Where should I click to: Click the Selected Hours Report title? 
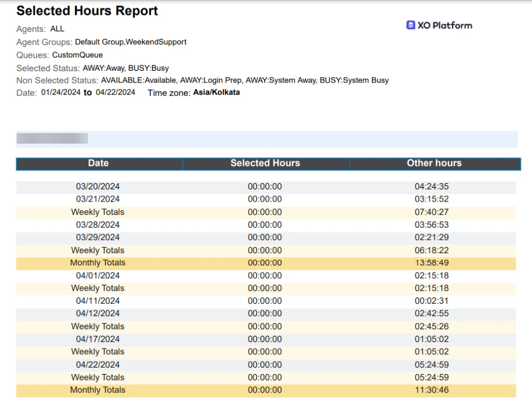[87, 10]
